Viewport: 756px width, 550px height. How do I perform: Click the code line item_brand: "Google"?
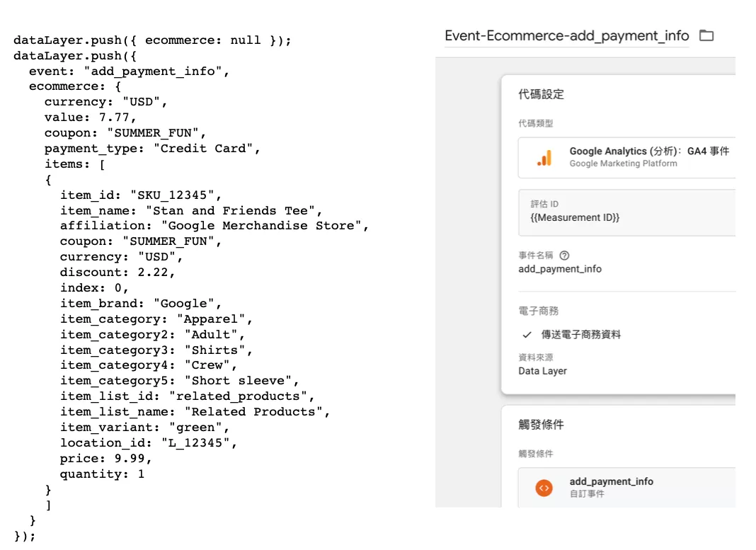coord(141,303)
